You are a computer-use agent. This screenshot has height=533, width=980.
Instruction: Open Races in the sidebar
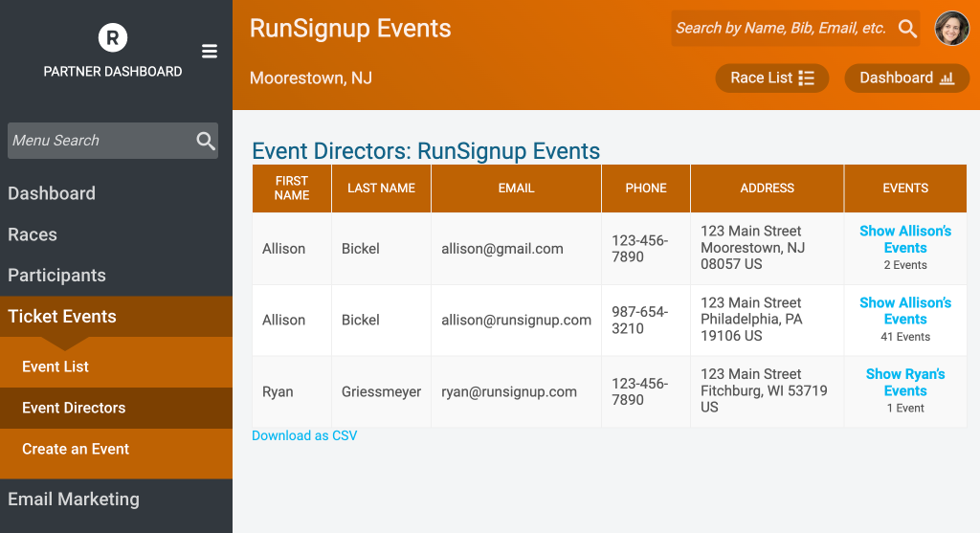pos(33,234)
